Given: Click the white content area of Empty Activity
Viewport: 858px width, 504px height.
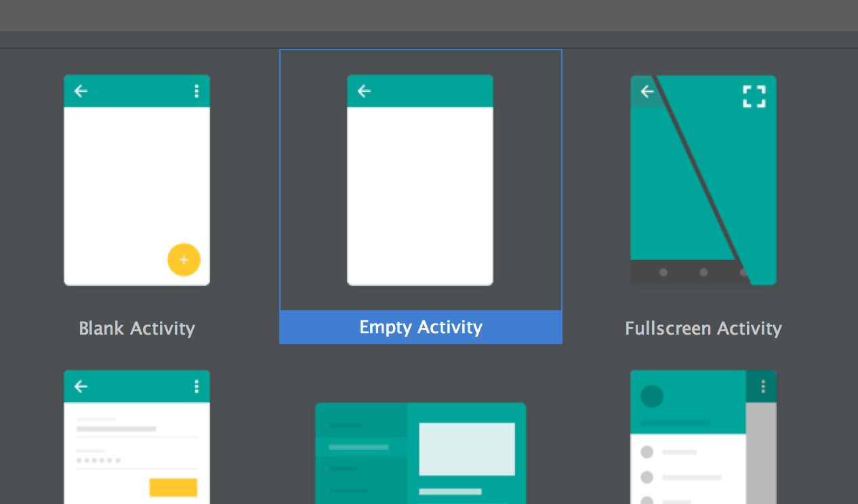Looking at the screenshot, I should pos(420,196).
